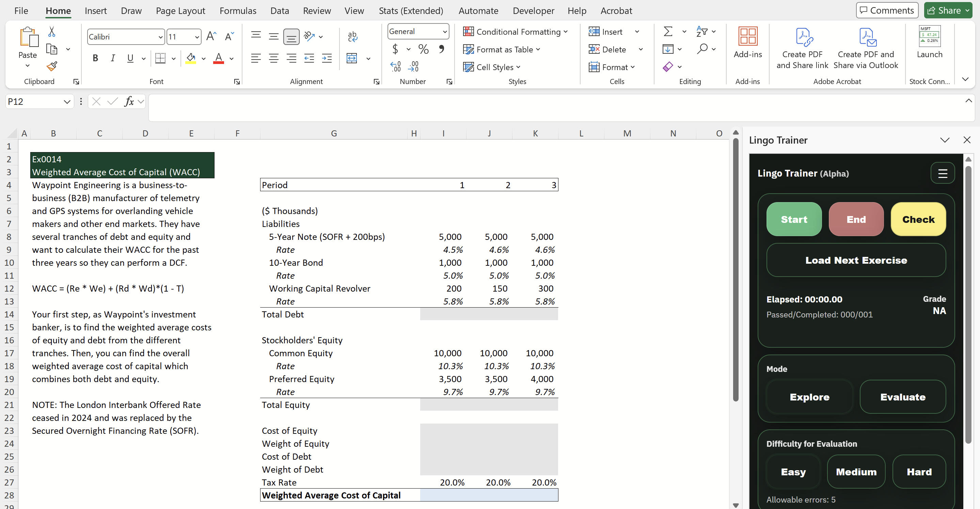Image resolution: width=980 pixels, height=509 pixels.
Task: Toggle Italic formatting
Action: 113,58
